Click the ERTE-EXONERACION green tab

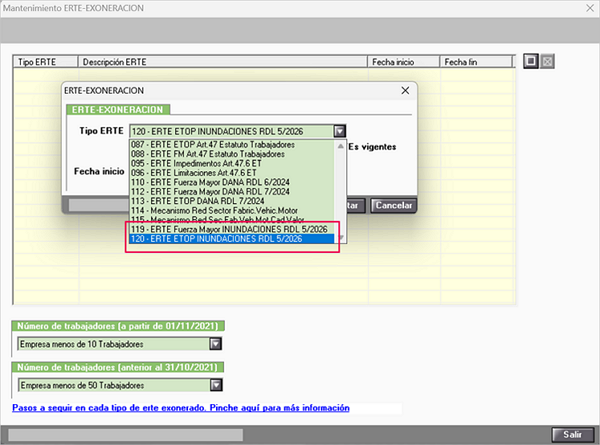(118, 109)
